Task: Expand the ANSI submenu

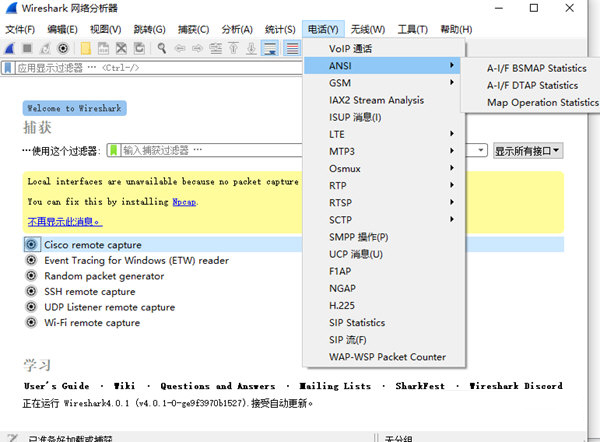Action: (x=383, y=66)
